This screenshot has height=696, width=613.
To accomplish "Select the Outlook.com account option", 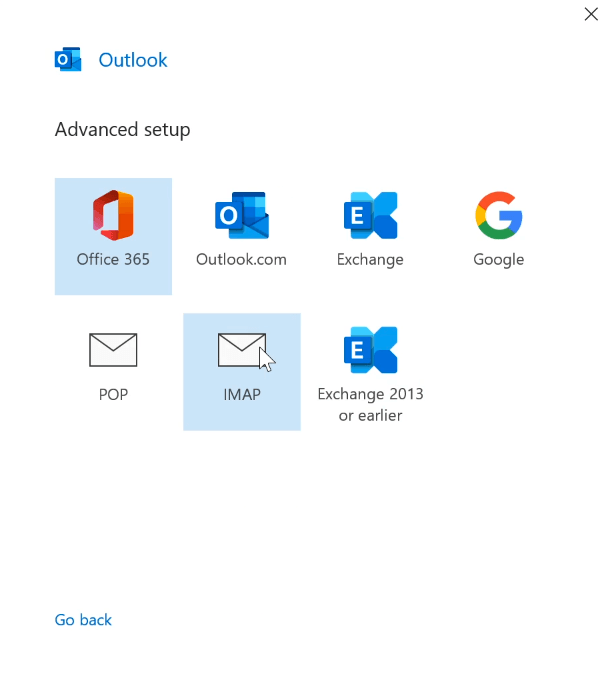I will point(241,236).
